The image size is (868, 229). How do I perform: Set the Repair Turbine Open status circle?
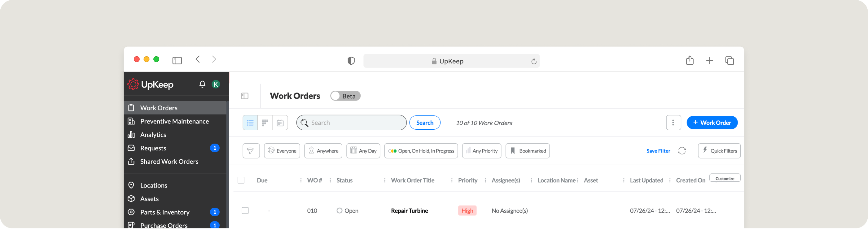(339, 210)
